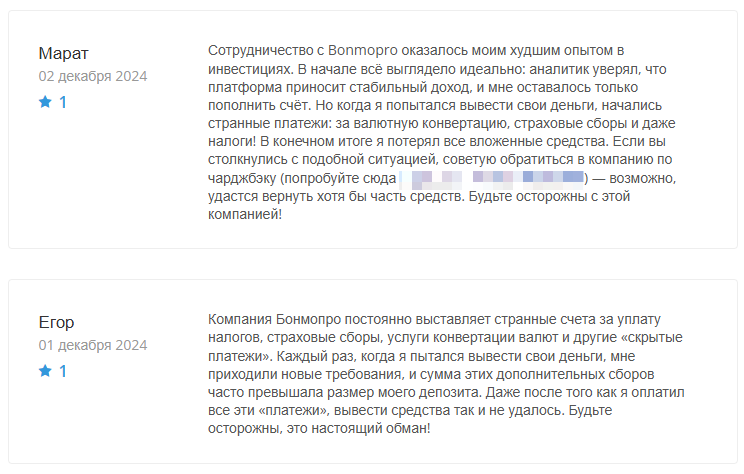Image resolution: width=744 pixels, height=474 pixels.
Task: Click the rating number beside Марат's star
Action: click(63, 102)
